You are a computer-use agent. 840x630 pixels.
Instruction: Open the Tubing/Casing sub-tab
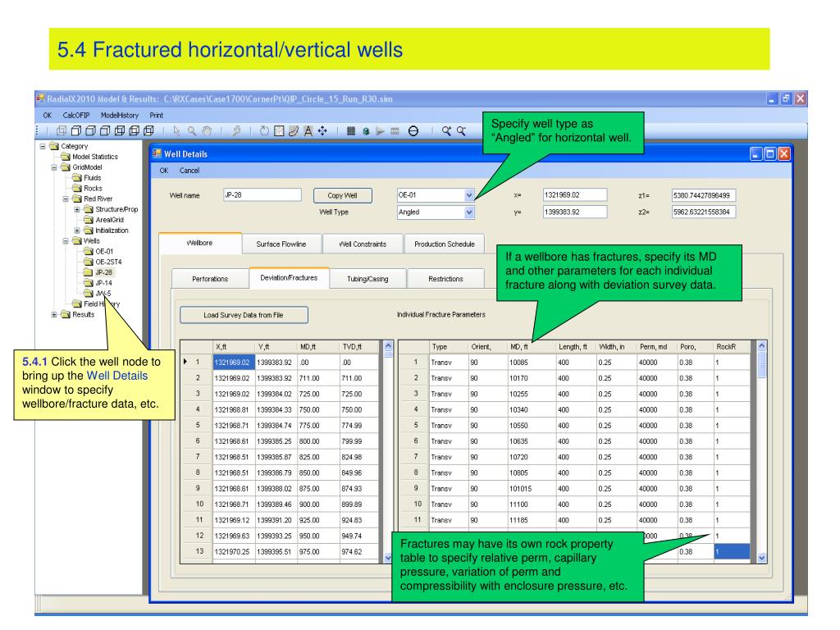point(367,279)
